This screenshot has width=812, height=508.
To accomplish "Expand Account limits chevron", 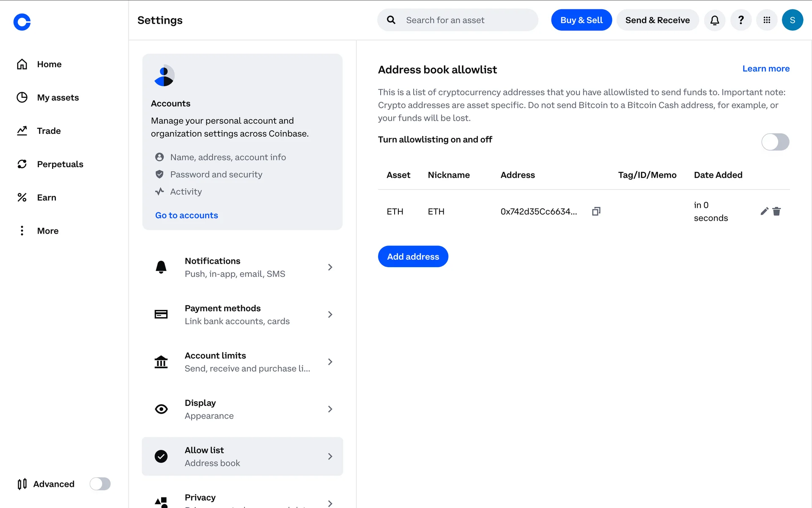I will (330, 362).
